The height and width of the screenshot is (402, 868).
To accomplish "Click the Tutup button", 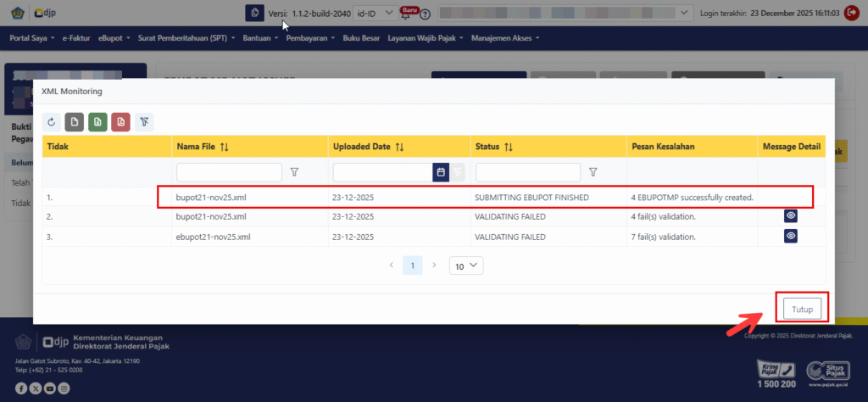I will coord(802,310).
